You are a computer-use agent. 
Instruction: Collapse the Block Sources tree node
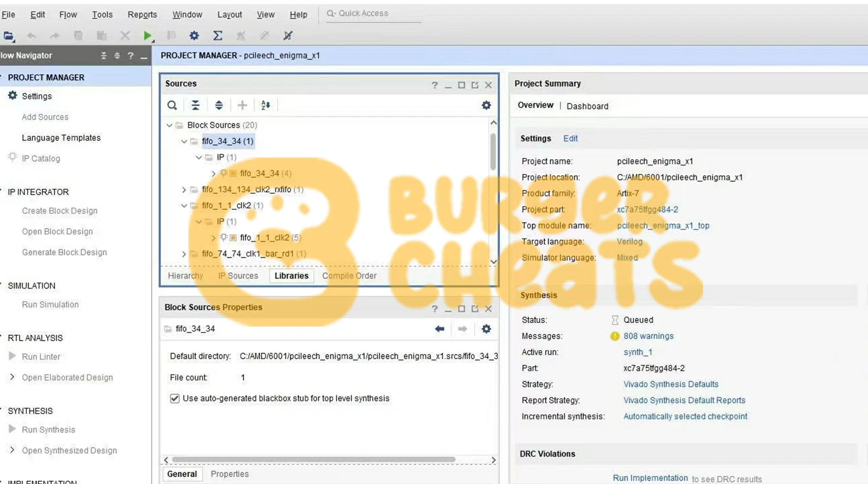(x=169, y=125)
